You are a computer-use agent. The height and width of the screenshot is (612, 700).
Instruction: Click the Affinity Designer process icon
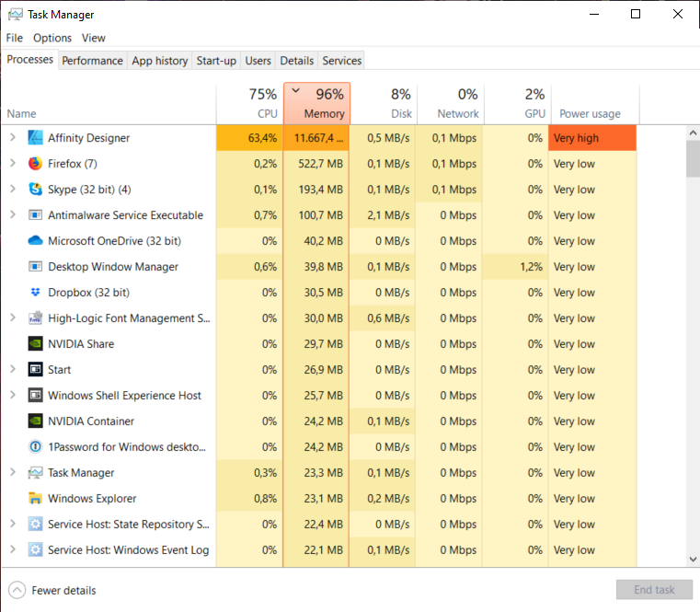pyautogui.click(x=35, y=138)
